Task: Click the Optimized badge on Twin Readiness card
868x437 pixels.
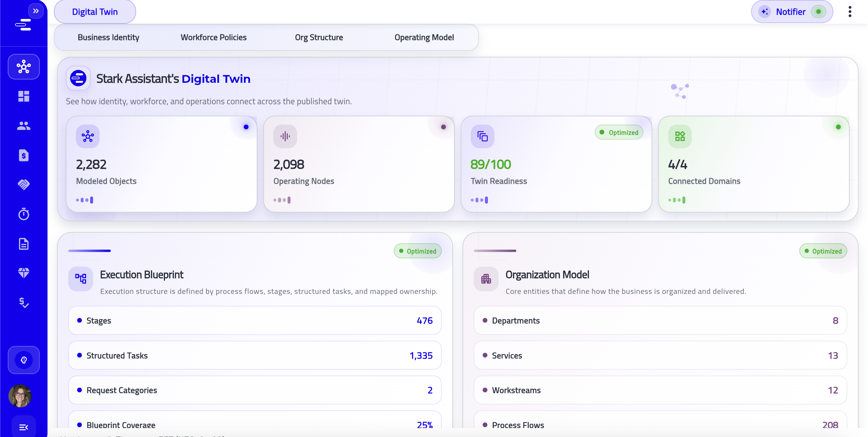Action: tap(619, 132)
